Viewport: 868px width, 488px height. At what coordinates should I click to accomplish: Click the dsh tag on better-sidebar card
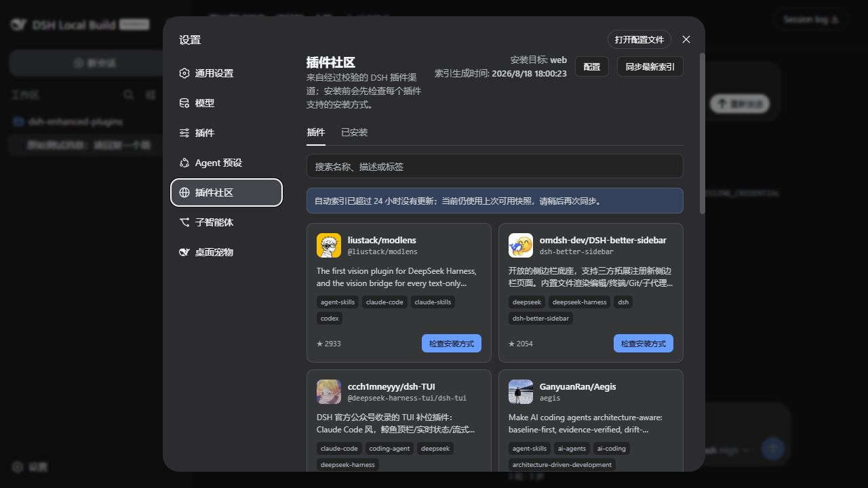pos(623,302)
